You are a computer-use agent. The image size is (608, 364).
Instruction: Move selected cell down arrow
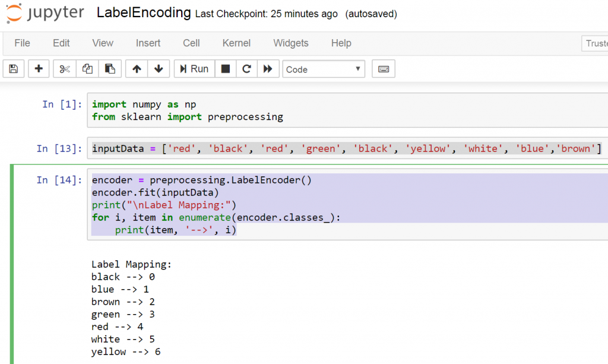point(159,69)
